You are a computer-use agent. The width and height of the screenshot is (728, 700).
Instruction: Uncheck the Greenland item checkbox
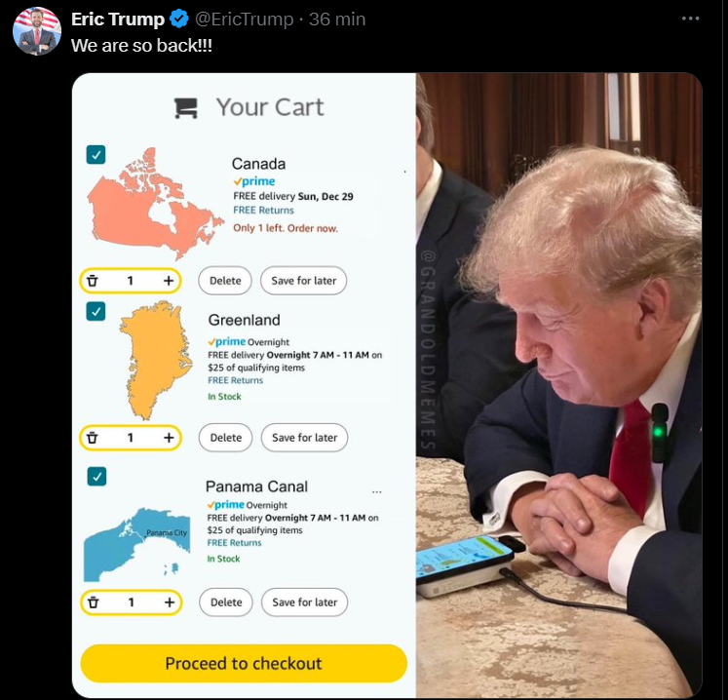(96, 312)
